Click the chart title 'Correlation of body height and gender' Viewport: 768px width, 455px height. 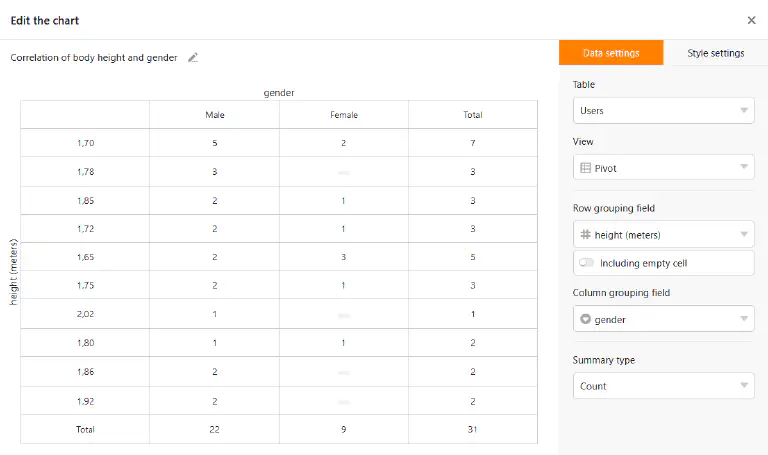(94, 58)
